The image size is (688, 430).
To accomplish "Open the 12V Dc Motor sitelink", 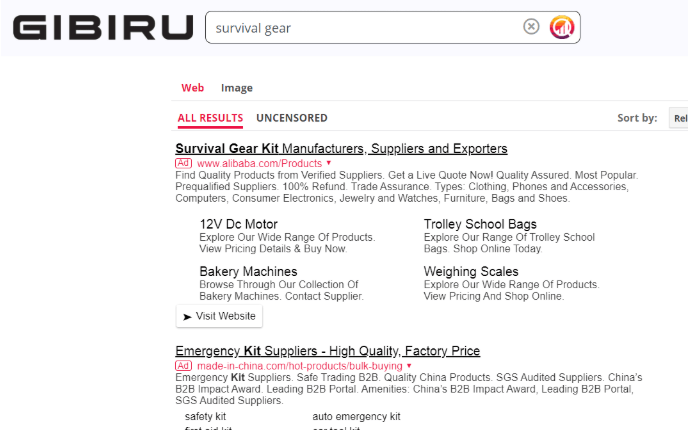I will (x=239, y=224).
